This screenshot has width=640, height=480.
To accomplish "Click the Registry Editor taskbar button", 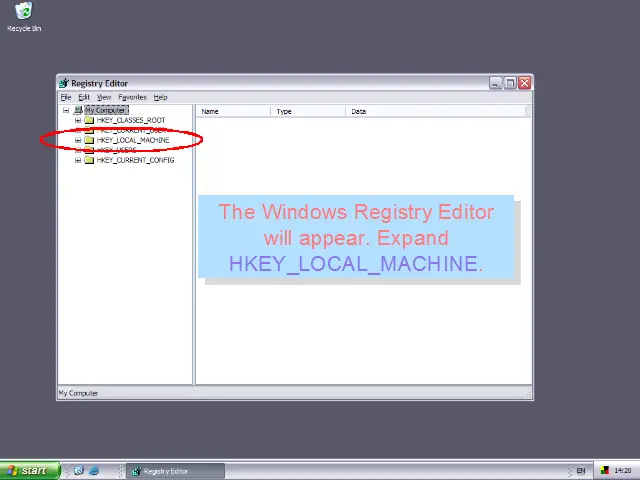I will tap(175, 471).
